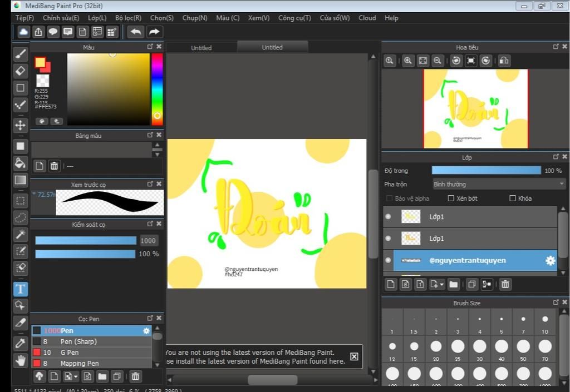Add a new layer folder
This screenshot has width=570, height=392.
453,284
